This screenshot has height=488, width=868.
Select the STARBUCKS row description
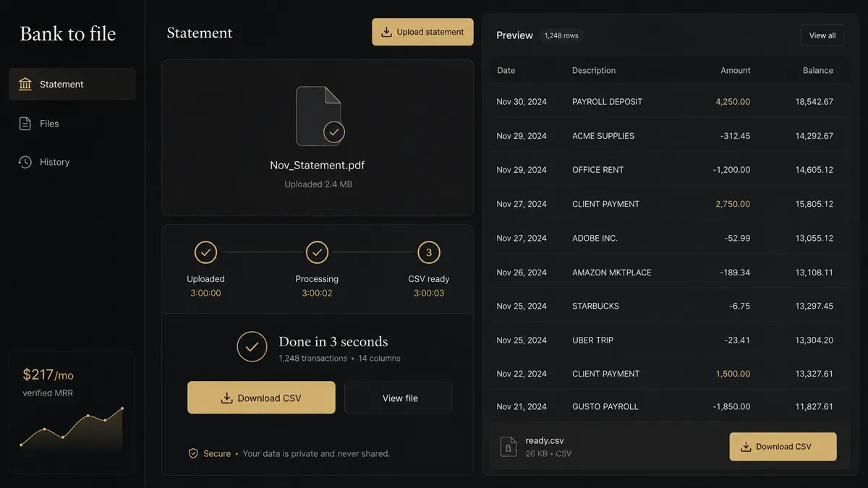click(595, 306)
